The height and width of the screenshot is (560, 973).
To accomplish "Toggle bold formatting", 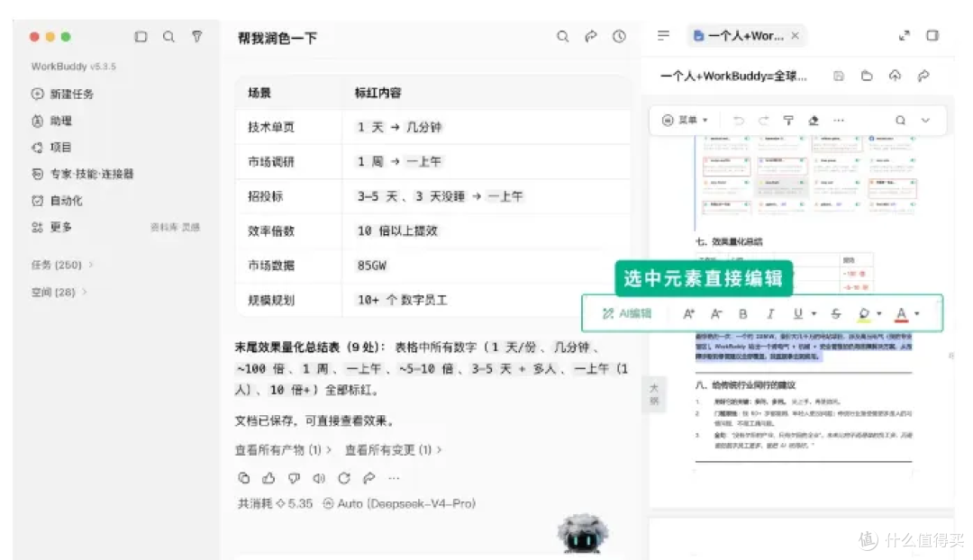I will pos(742,314).
